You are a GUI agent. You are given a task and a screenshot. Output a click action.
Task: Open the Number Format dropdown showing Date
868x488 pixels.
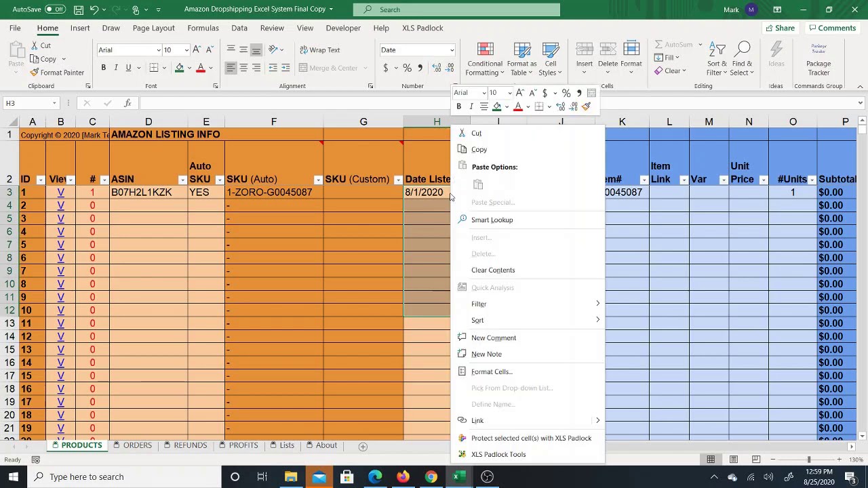452,50
